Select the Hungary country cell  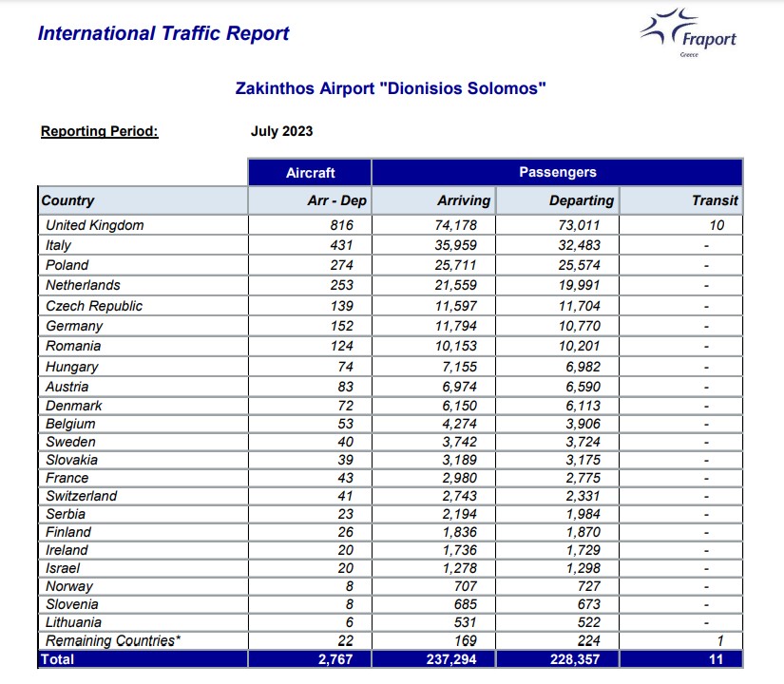(143, 367)
